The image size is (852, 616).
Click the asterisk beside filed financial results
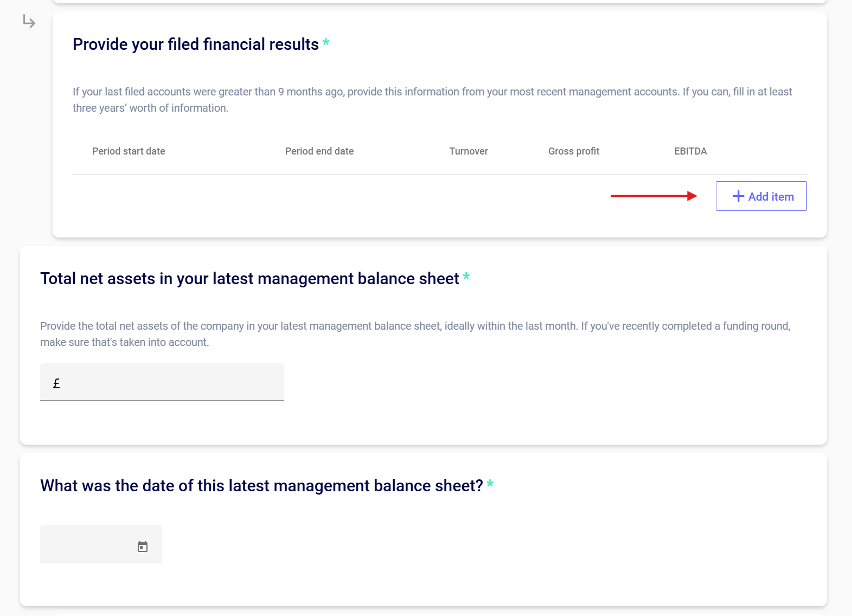326,42
